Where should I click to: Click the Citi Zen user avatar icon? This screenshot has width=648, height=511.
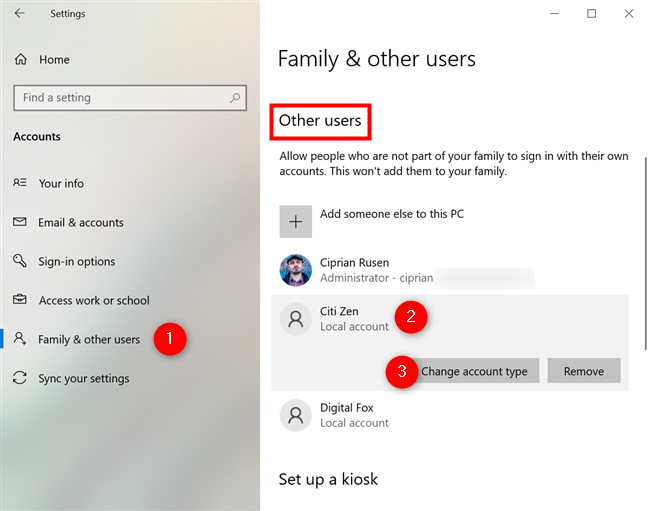295,319
